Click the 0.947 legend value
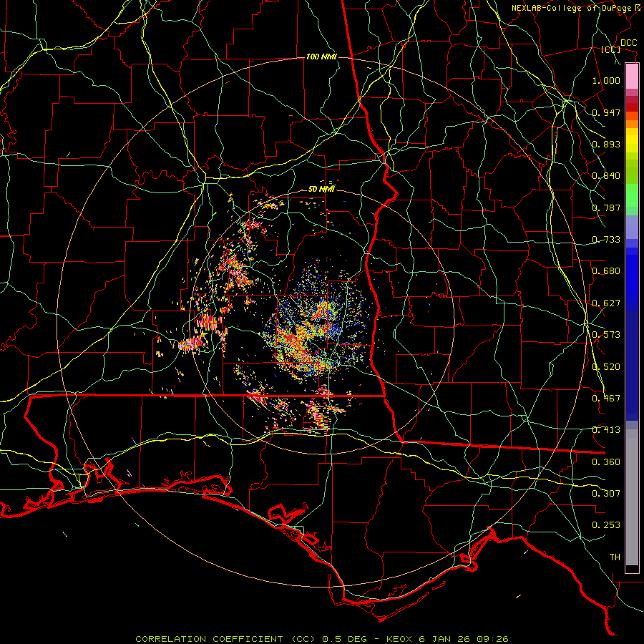Viewport: 644px width, 644px height. (x=606, y=112)
